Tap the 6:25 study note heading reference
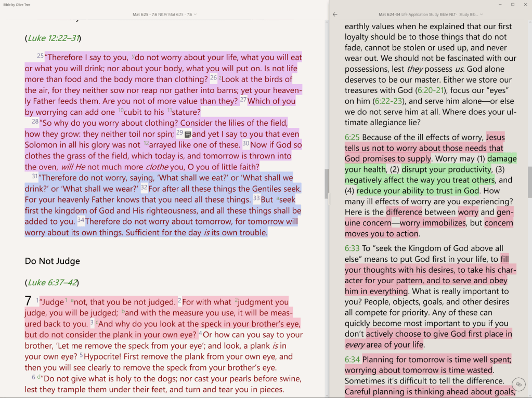This screenshot has width=532, height=398. (x=352, y=137)
